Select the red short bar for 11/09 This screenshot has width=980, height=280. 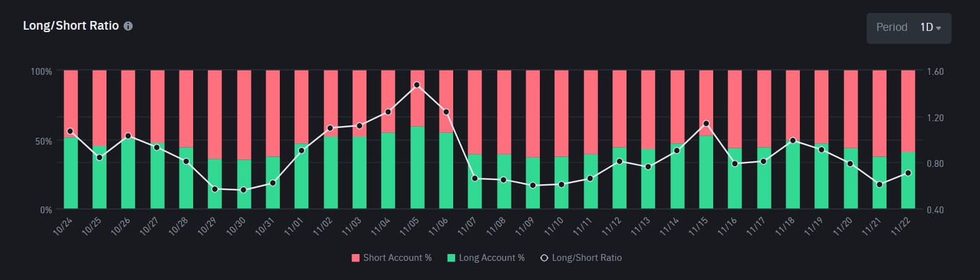[532, 114]
